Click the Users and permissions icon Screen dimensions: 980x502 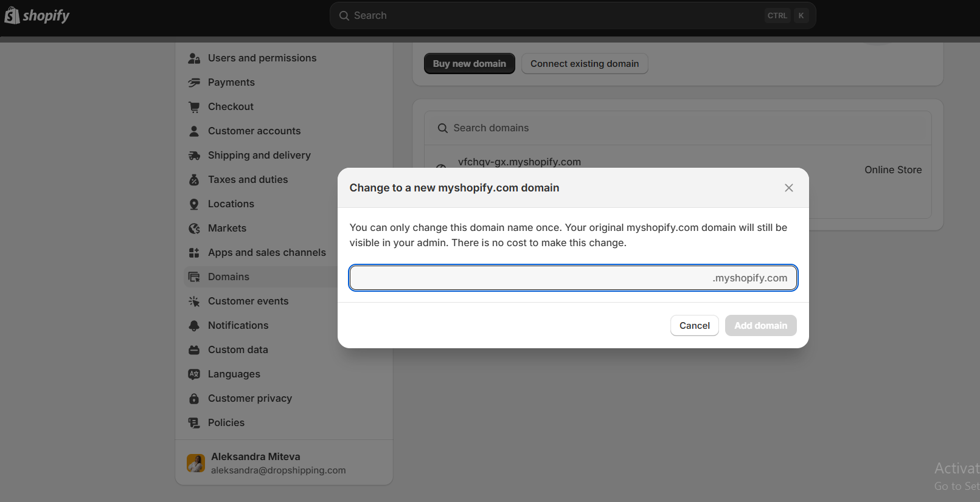[x=194, y=58]
